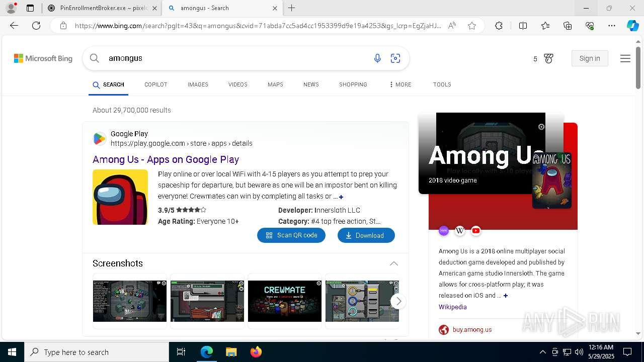Screen dimensions: 644x362
Task: Open Browser essentials icon
Action: 590,26
